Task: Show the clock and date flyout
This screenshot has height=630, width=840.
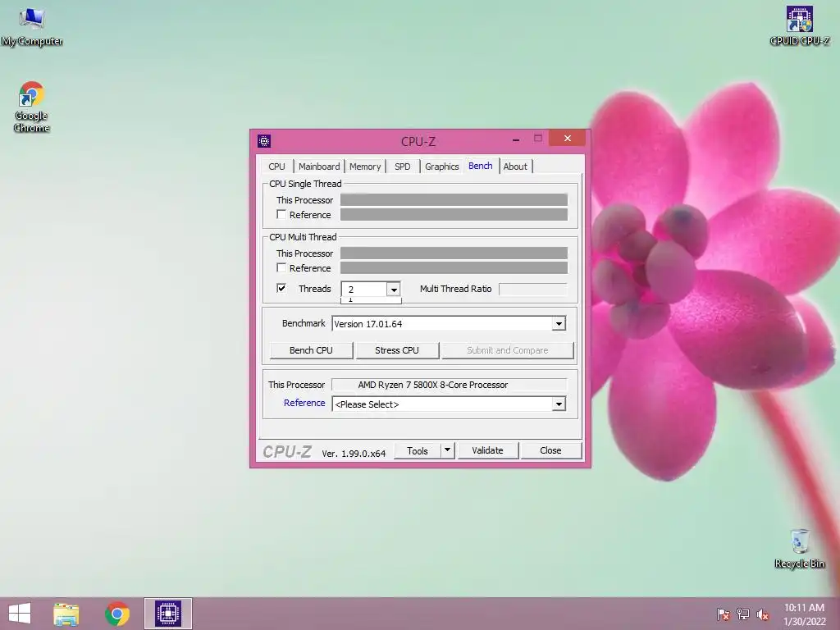Action: 804,614
